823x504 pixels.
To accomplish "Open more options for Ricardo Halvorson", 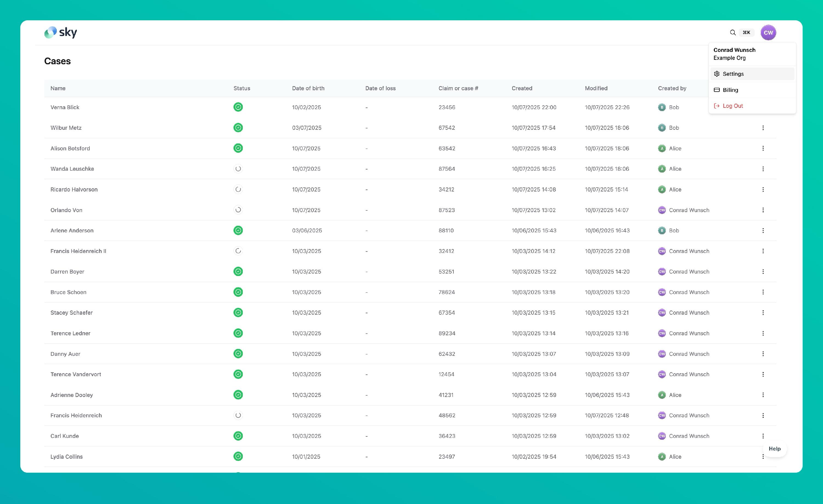I will click(x=763, y=189).
